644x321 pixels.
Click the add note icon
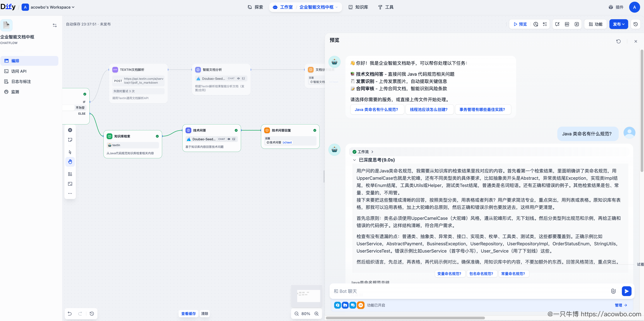click(x=70, y=140)
